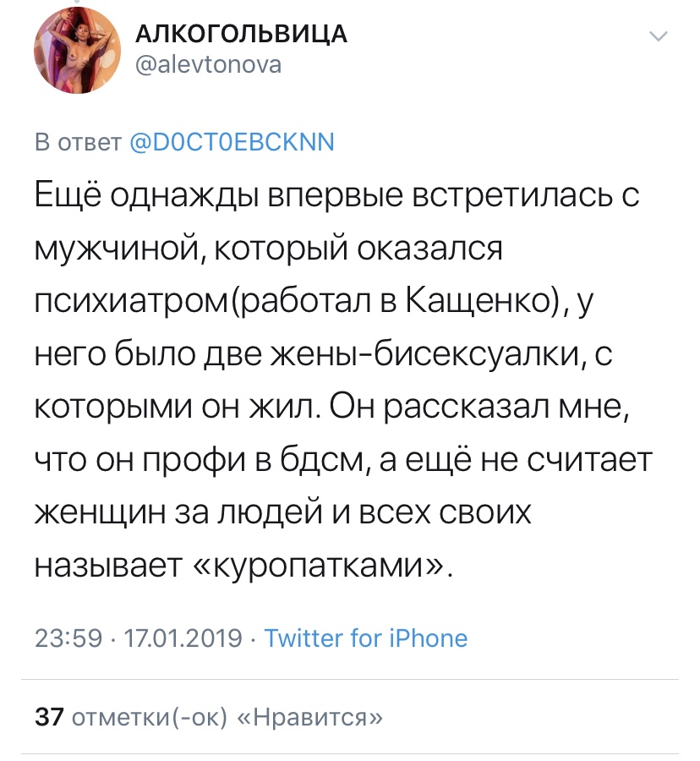Expand the tweet options chevron
Screen dimensions: 700x761
[659, 36]
